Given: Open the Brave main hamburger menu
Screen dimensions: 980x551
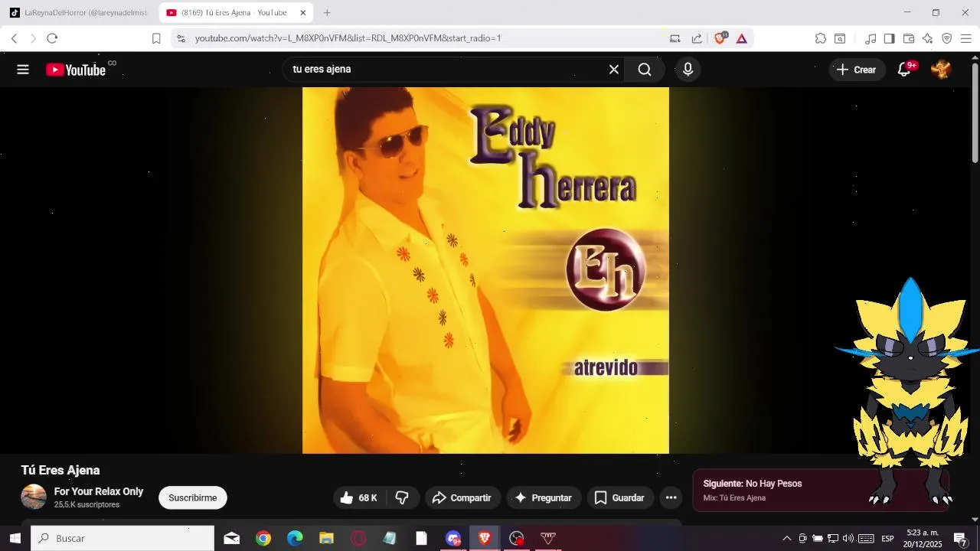Looking at the screenshot, I should click(x=966, y=38).
